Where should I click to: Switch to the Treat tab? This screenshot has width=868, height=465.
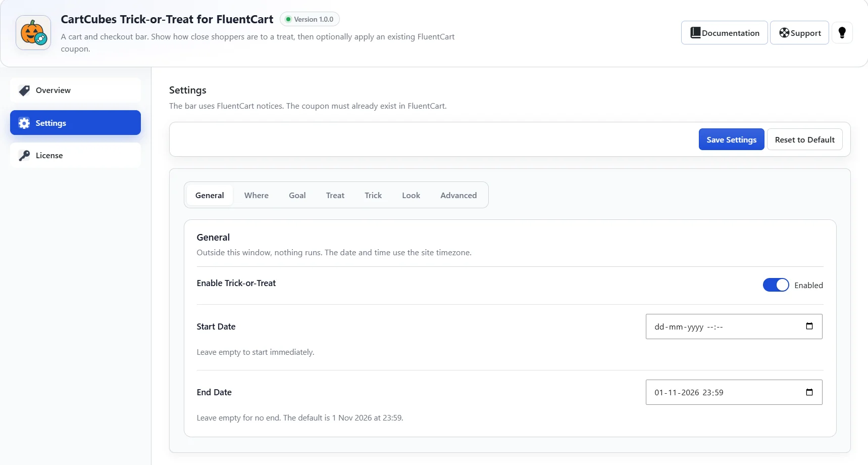pos(335,195)
